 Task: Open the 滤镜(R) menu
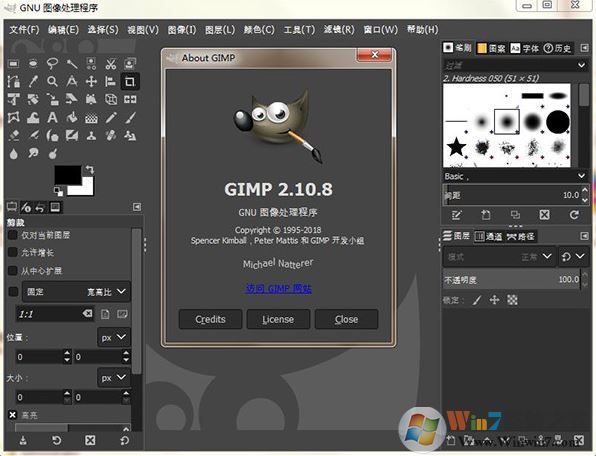[339, 30]
